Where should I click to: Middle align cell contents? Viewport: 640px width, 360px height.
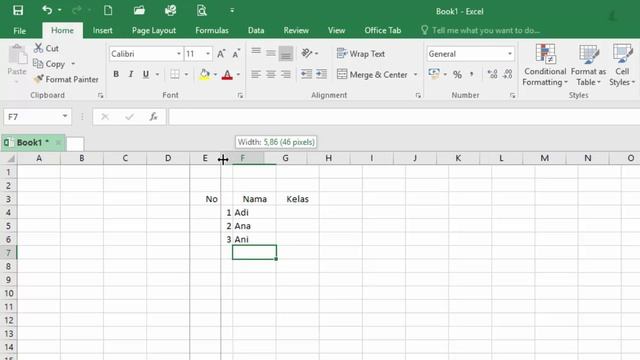point(271,53)
